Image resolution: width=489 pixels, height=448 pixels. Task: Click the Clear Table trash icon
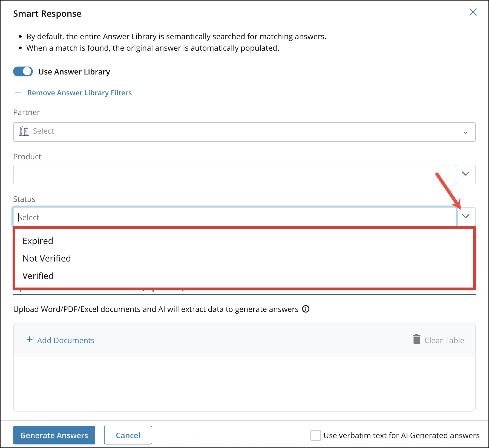pos(416,340)
